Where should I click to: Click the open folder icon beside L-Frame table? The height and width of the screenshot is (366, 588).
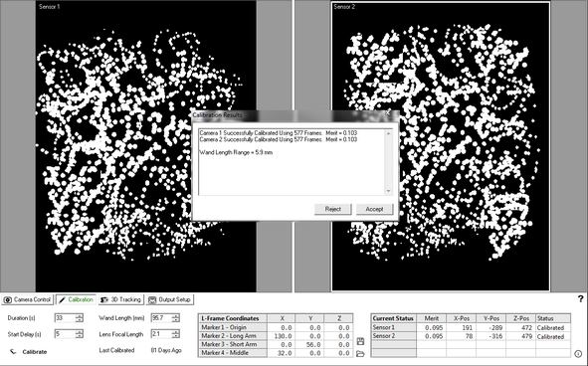(360, 353)
